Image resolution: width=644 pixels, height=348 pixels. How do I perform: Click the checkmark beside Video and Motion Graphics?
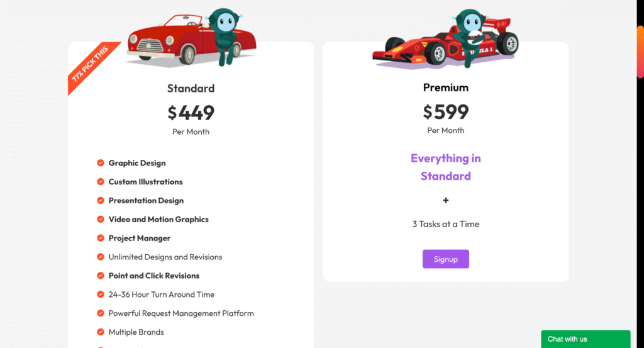coord(101,220)
